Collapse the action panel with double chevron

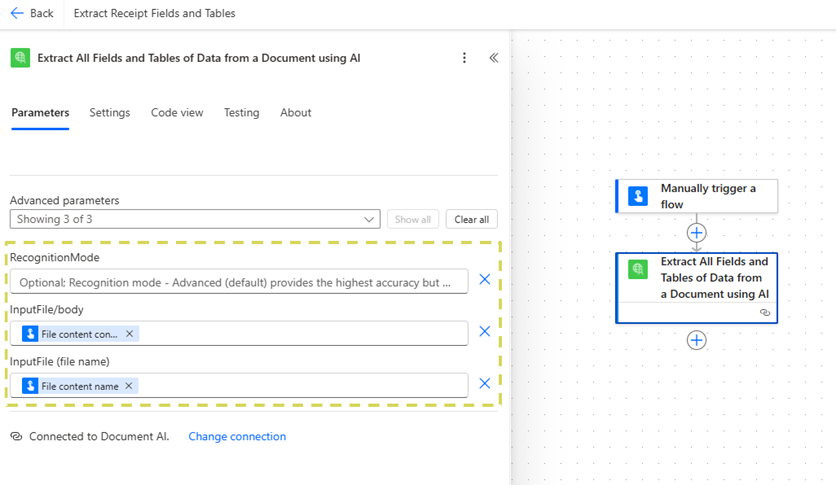coord(493,58)
